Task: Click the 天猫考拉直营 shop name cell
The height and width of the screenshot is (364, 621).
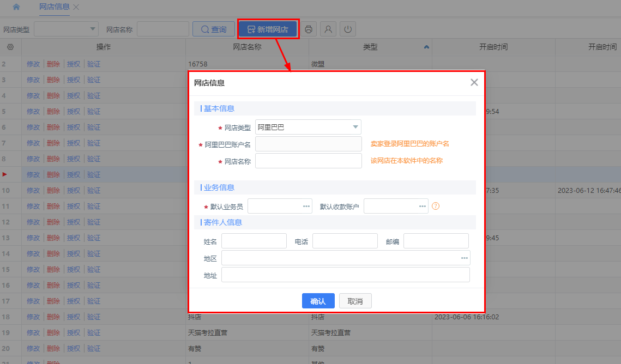Action: 247,333
